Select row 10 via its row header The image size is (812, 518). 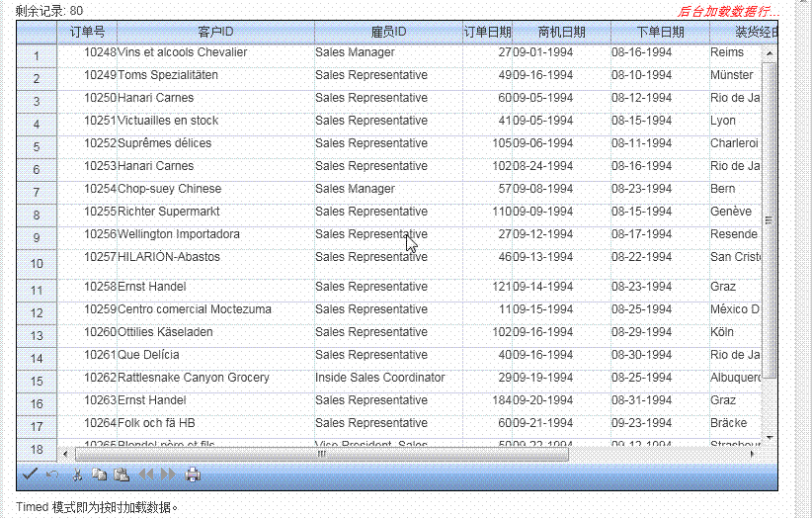tap(37, 264)
